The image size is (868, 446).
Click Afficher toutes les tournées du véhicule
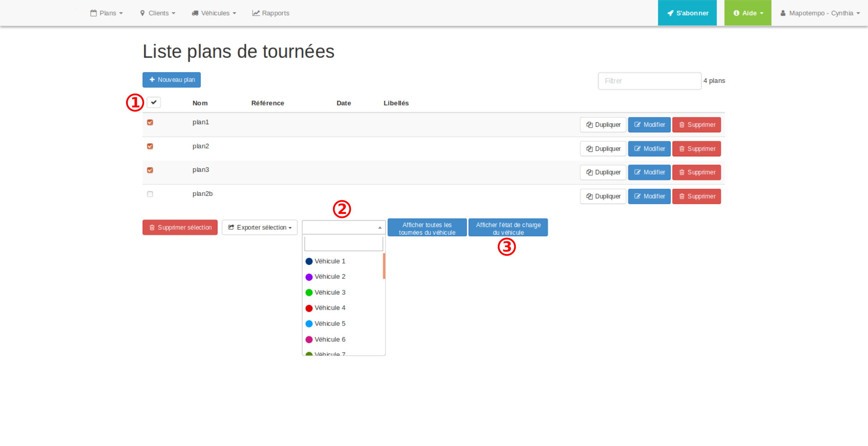[x=427, y=229]
